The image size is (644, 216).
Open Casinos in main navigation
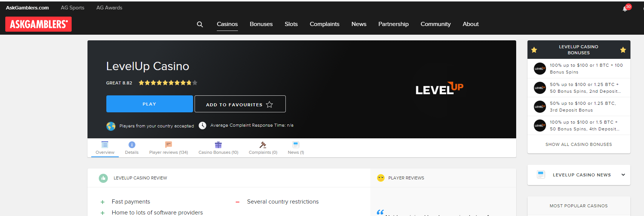tap(227, 24)
